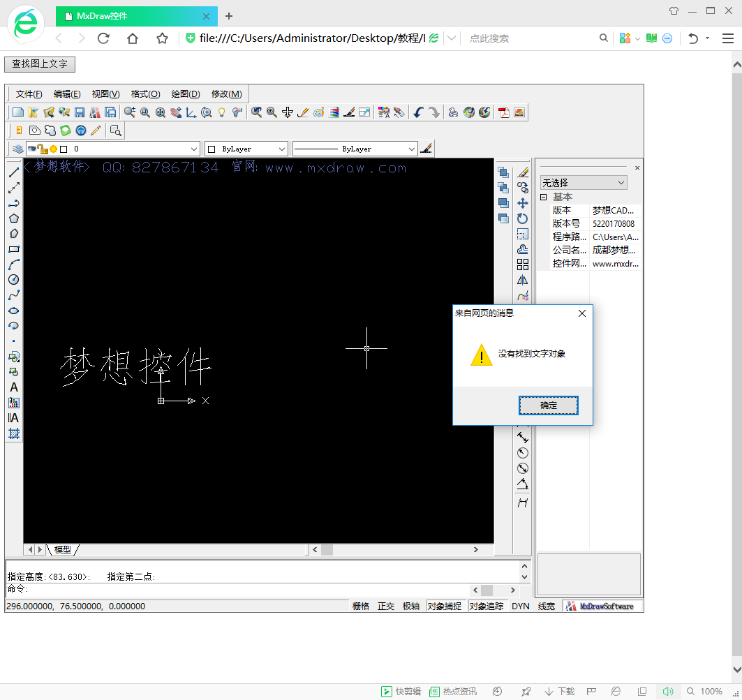The width and height of the screenshot is (742, 700).
Task: Click the 命令 command input line
Action: [x=239, y=589]
